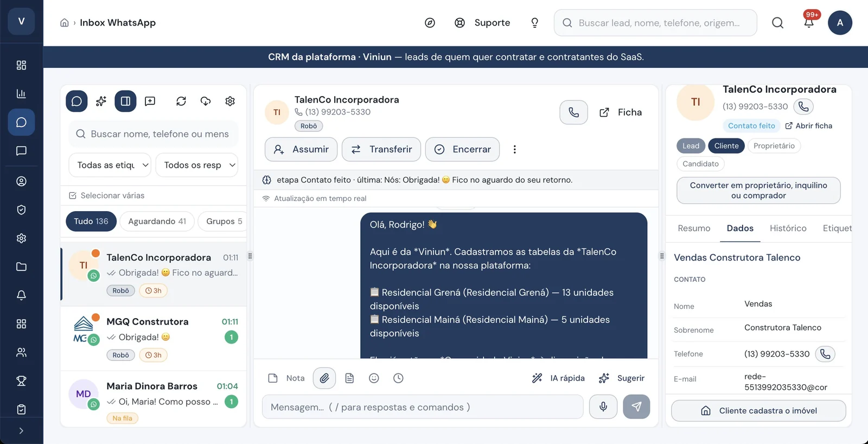This screenshot has height=444, width=868.
Task: Open Ficha external link
Action: 621,112
